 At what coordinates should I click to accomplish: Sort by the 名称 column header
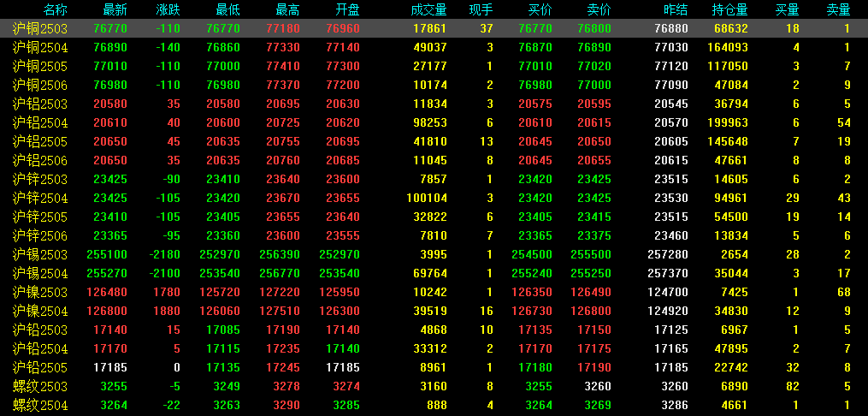[56, 9]
